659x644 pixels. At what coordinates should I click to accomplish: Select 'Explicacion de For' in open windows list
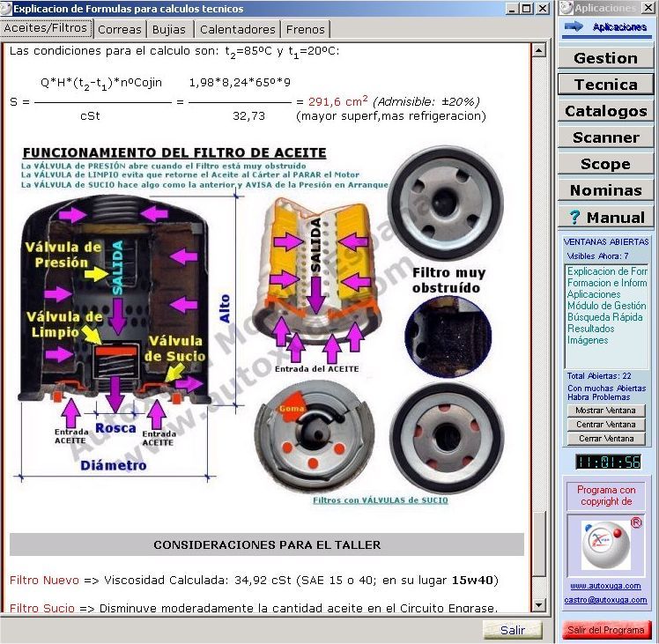point(607,271)
